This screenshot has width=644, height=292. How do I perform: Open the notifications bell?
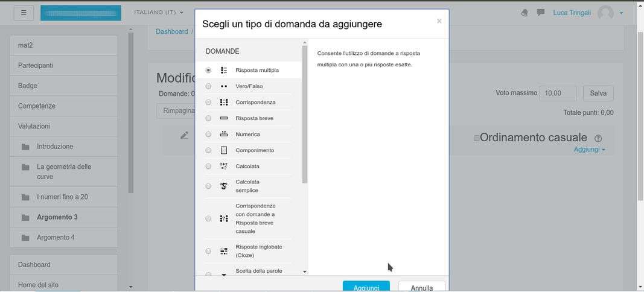(524, 13)
